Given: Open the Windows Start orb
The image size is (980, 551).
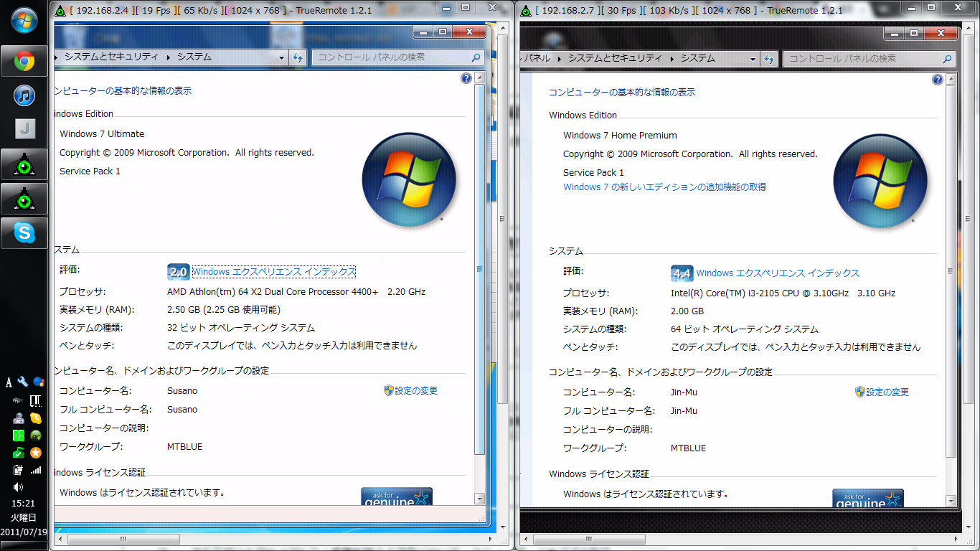Looking at the screenshot, I should click(24, 20).
